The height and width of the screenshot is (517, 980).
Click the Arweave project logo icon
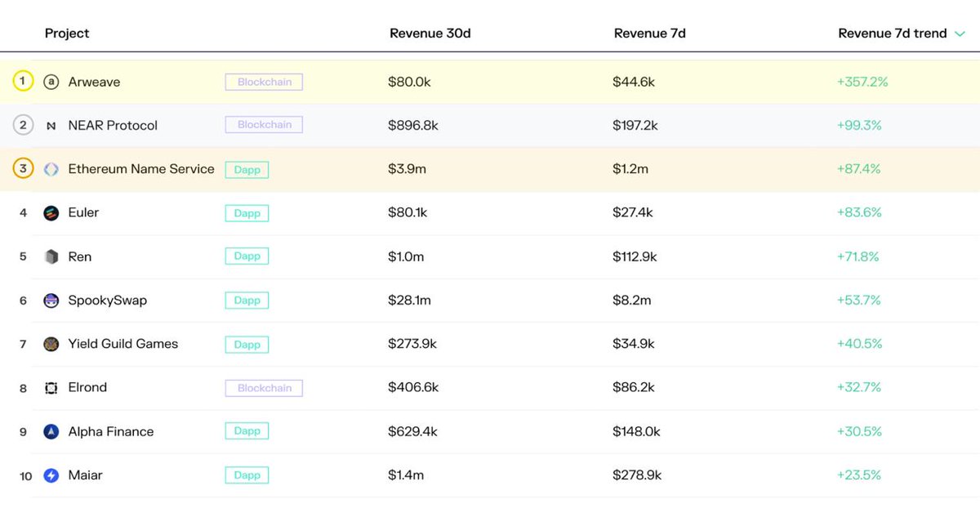(51, 82)
